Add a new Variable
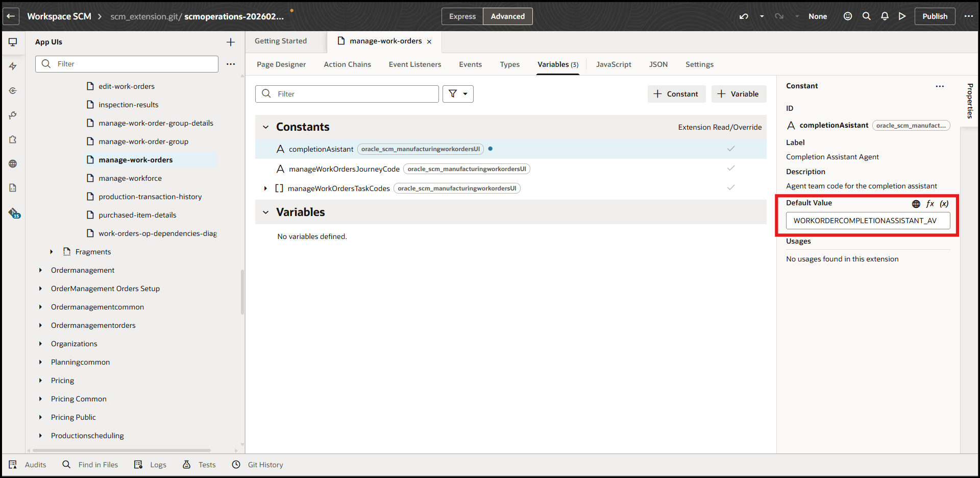The width and height of the screenshot is (980, 478). (739, 94)
